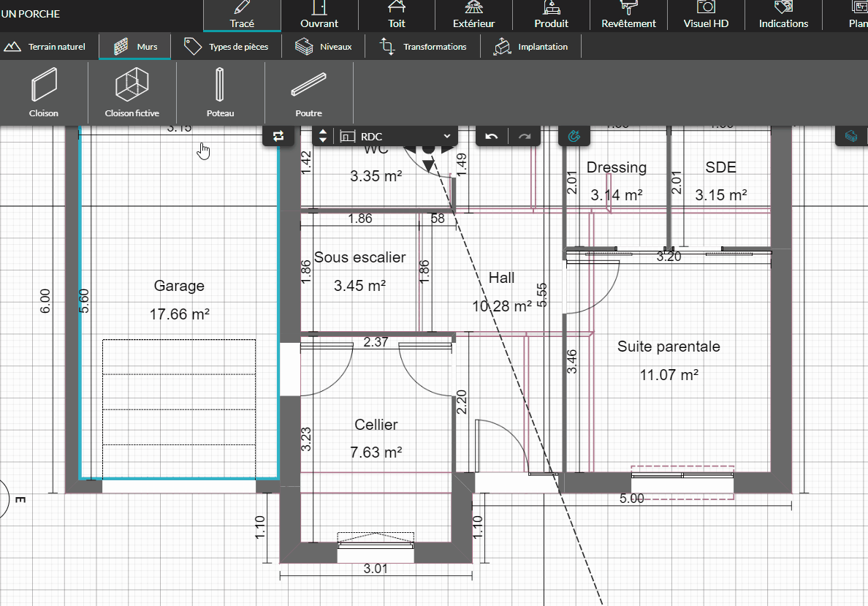Click the redo arrow button
Viewport: 868px width, 606px height.
point(524,136)
